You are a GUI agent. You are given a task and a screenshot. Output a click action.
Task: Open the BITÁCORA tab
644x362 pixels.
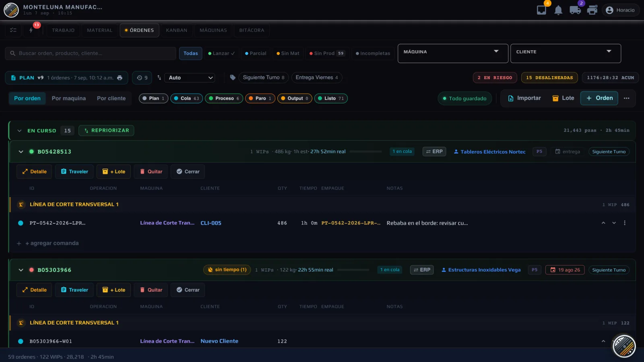pos(252,30)
